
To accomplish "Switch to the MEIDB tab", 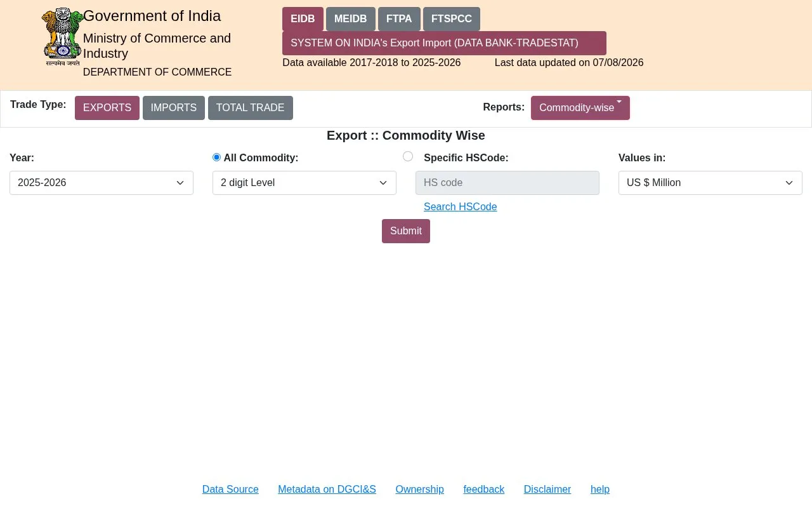I will [351, 19].
